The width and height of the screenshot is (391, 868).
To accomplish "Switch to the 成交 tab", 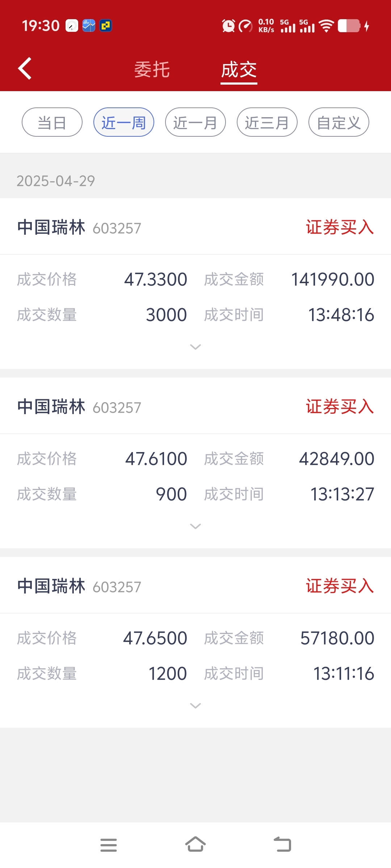I will pos(239,69).
